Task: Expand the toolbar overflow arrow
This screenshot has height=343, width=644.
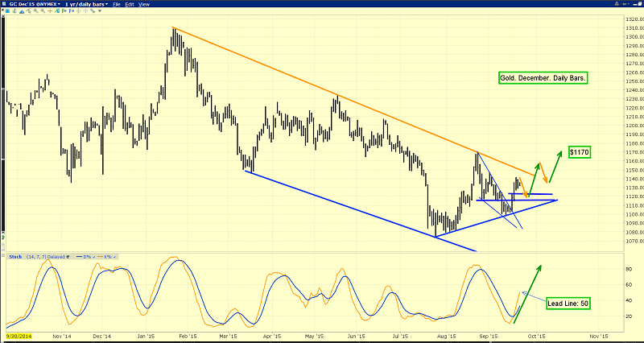Action: (100, 10)
